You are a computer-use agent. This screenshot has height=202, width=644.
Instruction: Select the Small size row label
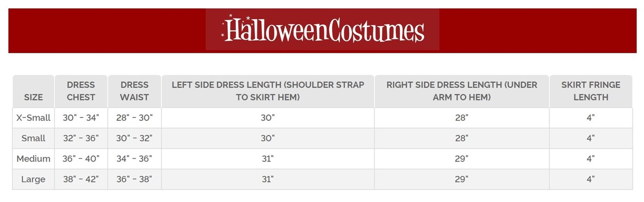(34, 138)
